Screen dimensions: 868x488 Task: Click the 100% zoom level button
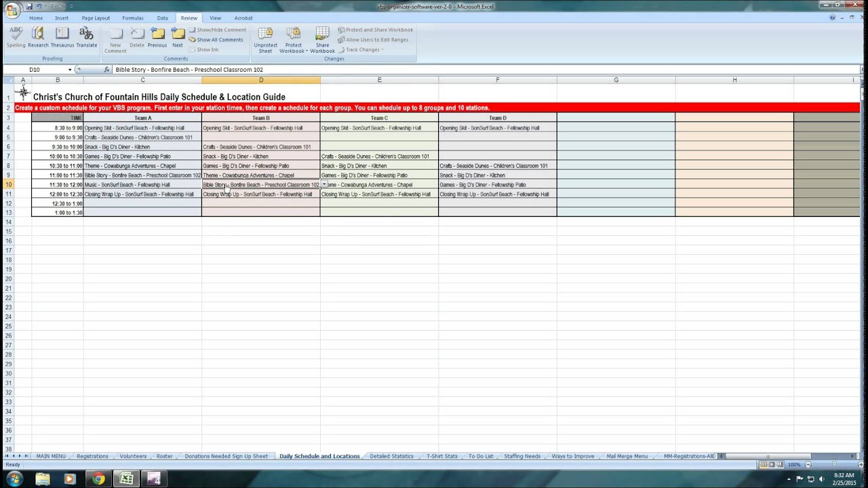794,464
